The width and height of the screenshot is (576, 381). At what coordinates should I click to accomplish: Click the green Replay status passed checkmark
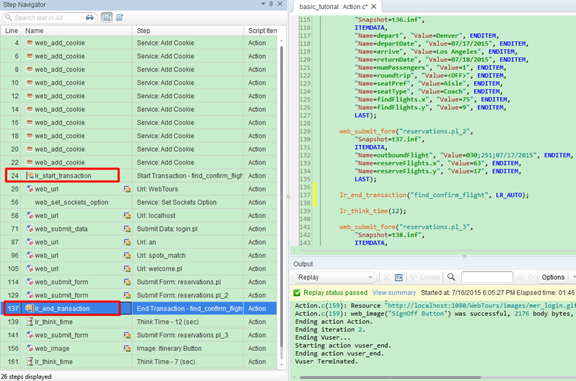point(297,293)
